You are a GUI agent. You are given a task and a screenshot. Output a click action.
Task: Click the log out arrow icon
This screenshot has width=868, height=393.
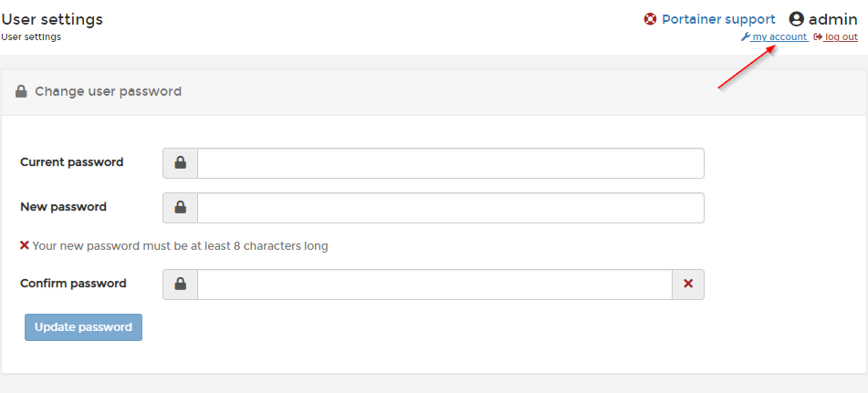pos(818,37)
